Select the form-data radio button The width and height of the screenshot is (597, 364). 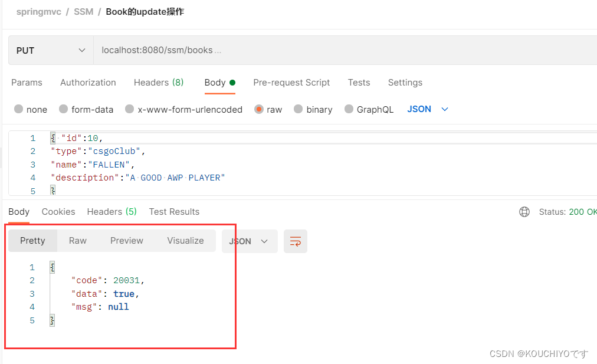pos(63,109)
